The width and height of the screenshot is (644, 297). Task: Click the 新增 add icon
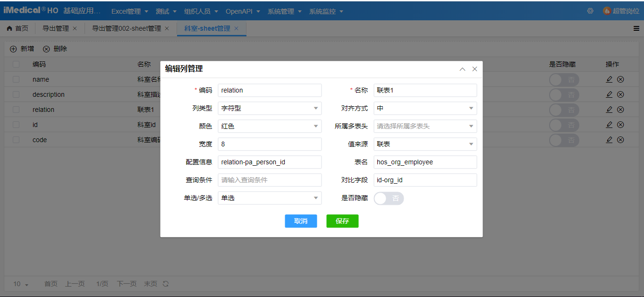pos(14,49)
